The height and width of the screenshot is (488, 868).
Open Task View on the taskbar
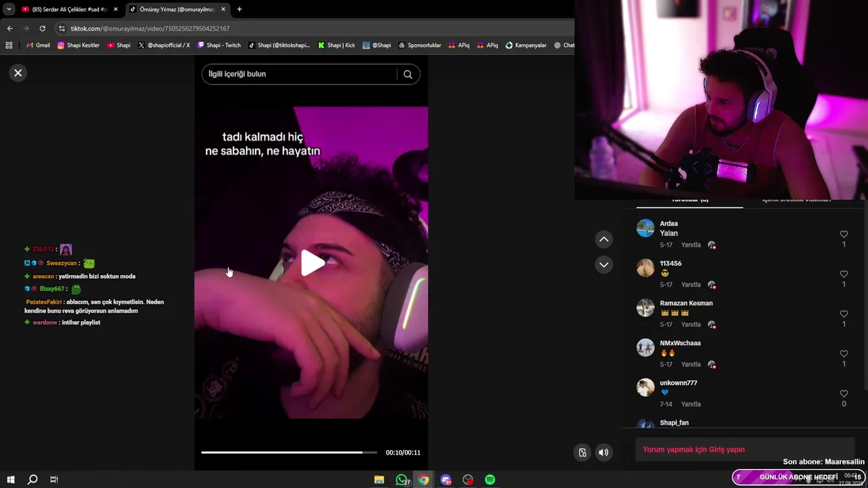pos(54,480)
